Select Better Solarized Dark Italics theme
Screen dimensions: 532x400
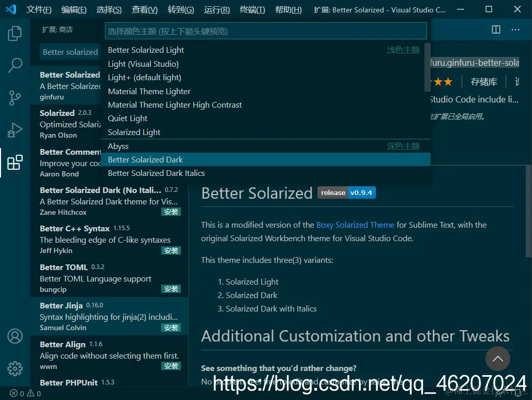pyautogui.click(x=266, y=173)
